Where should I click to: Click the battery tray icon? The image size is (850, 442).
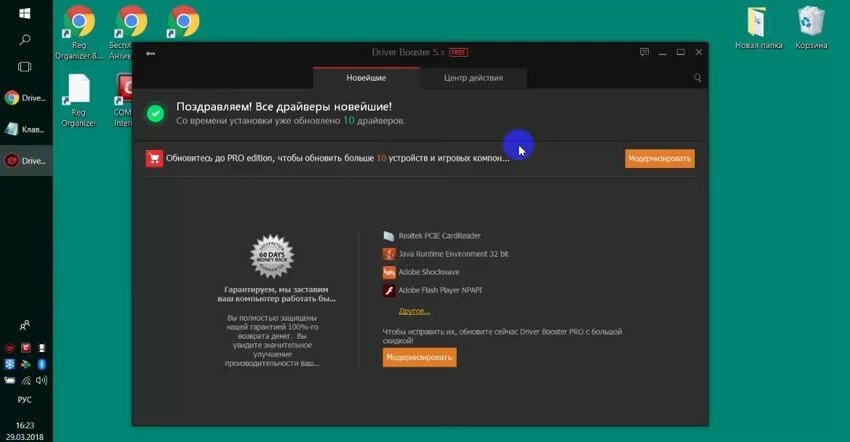[x=10, y=380]
